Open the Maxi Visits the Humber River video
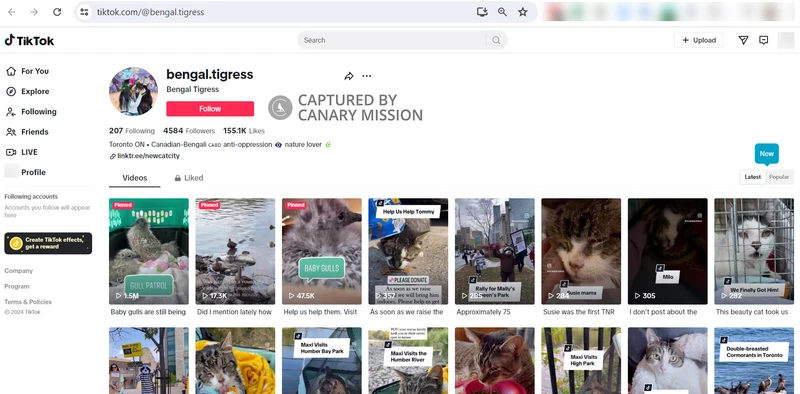This screenshot has width=800, height=394. point(408,361)
